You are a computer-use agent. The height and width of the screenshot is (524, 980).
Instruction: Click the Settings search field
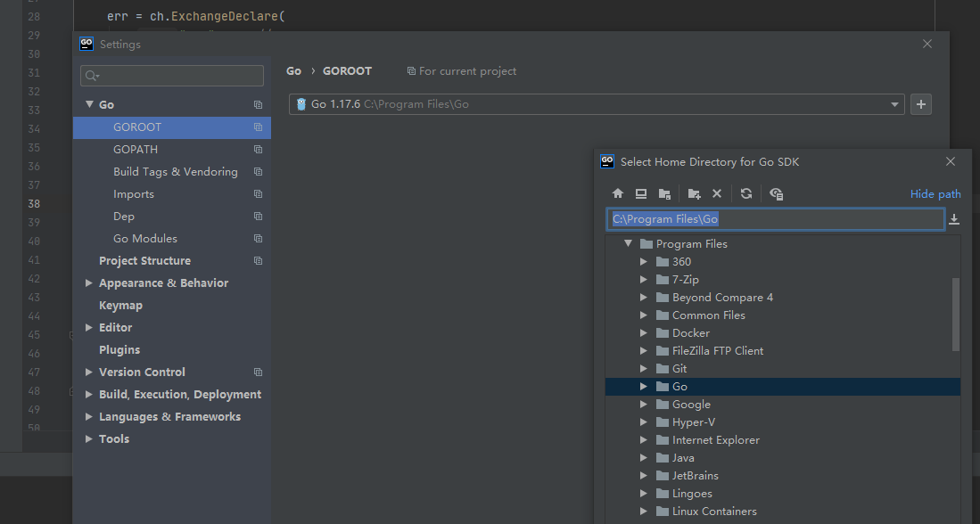[172, 76]
